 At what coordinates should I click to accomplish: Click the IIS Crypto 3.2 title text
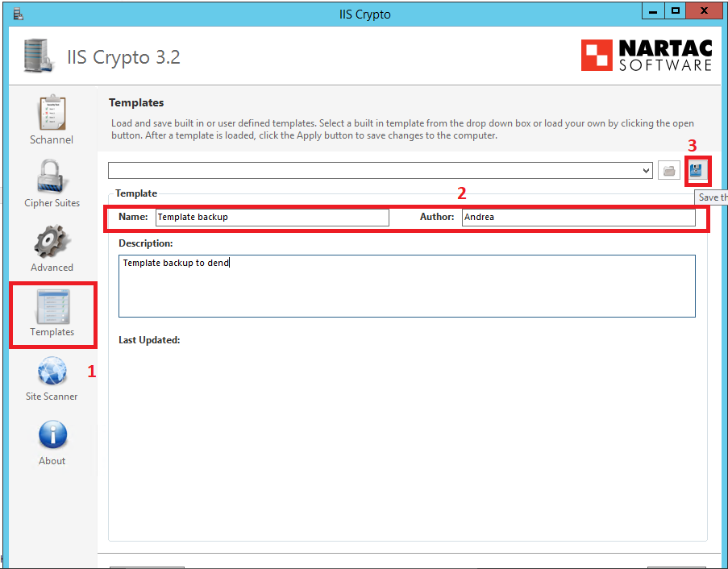click(123, 57)
